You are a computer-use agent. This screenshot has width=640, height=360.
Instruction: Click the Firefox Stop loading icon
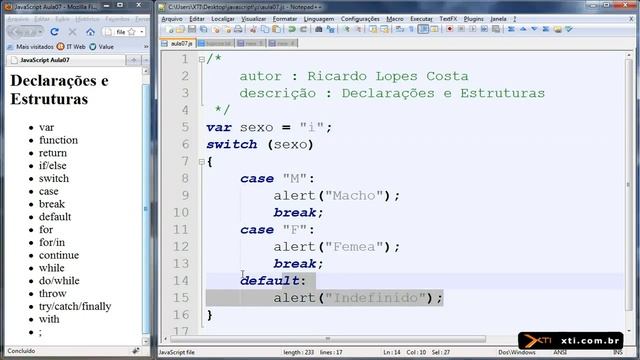[x=72, y=31]
